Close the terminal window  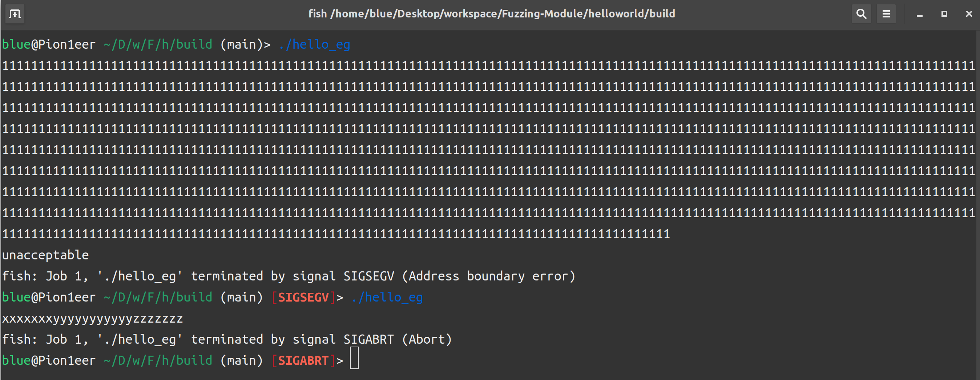[969, 14]
